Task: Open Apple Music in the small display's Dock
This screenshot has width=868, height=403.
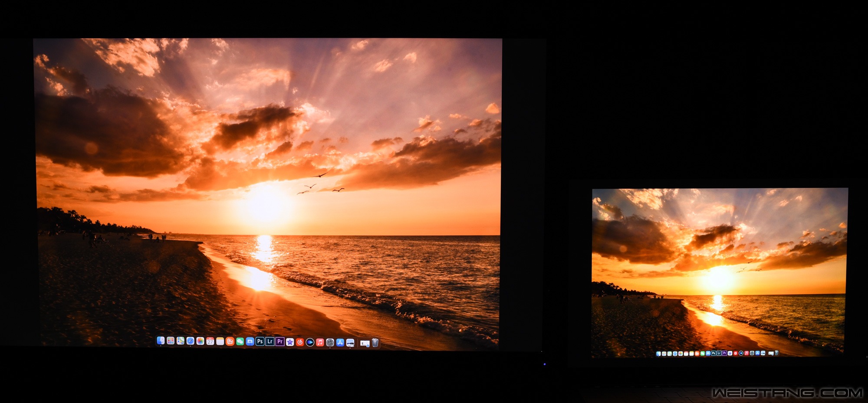Action: click(746, 353)
